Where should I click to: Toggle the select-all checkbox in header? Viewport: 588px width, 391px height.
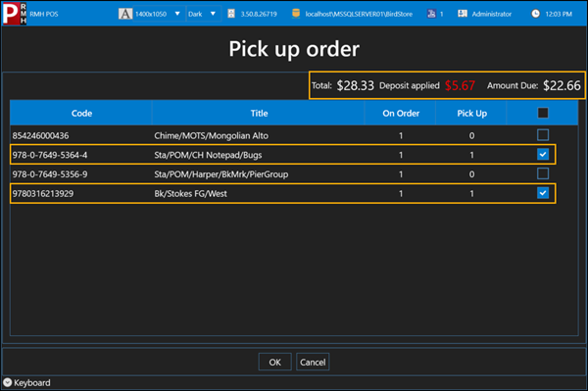(543, 113)
